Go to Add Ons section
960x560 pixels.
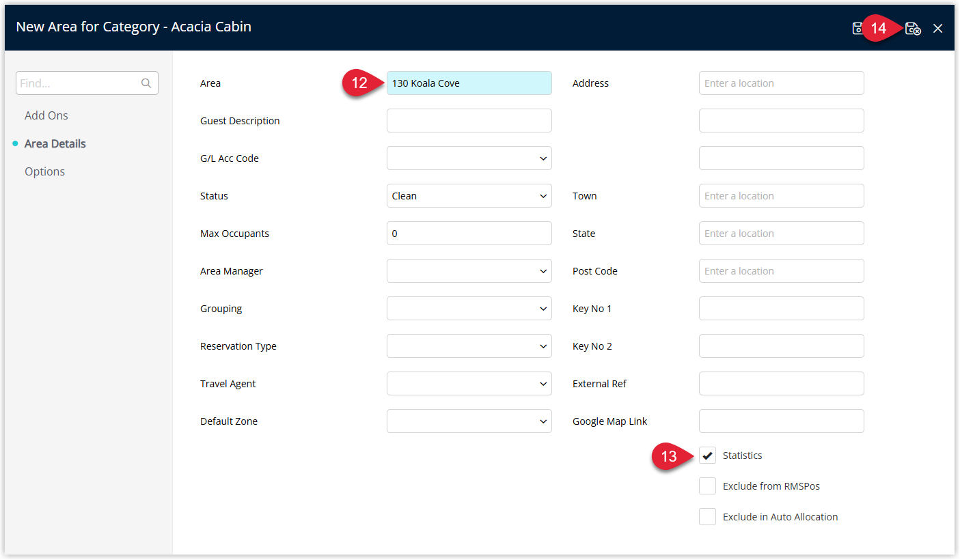click(46, 115)
